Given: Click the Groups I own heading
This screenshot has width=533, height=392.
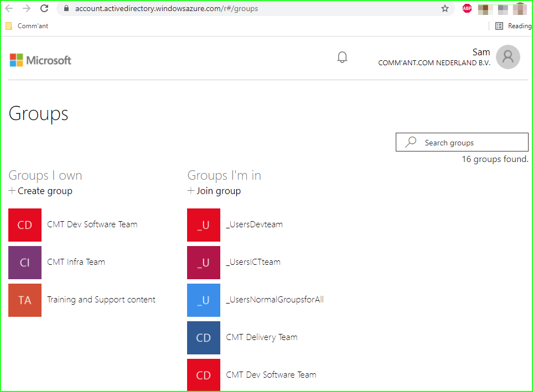Looking at the screenshot, I should (x=45, y=175).
